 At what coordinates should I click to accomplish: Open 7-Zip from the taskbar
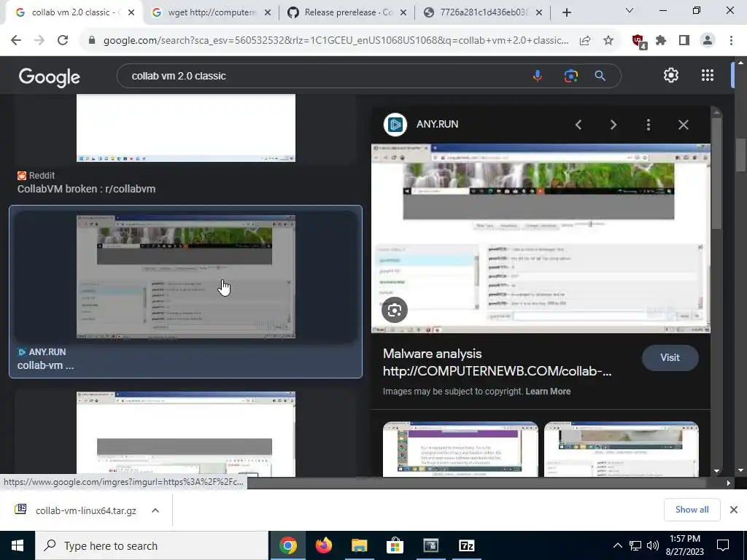coord(466,545)
